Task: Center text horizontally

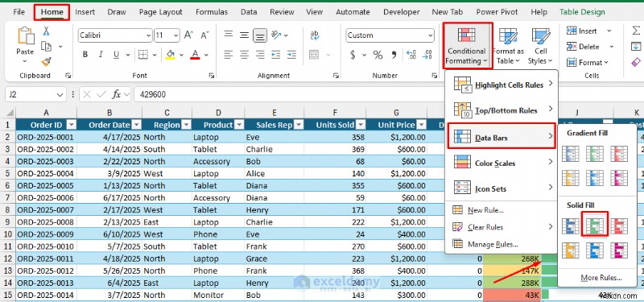Action: click(x=245, y=54)
